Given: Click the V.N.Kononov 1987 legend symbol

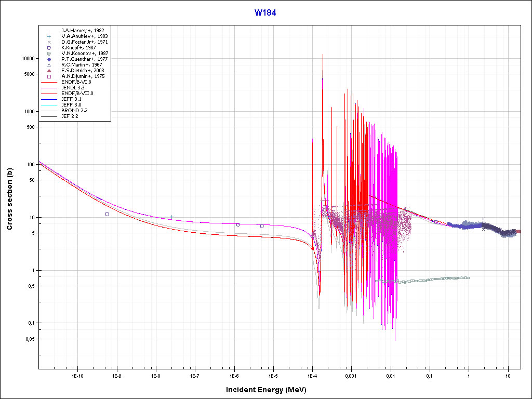Looking at the screenshot, I should pyautogui.click(x=49, y=54).
